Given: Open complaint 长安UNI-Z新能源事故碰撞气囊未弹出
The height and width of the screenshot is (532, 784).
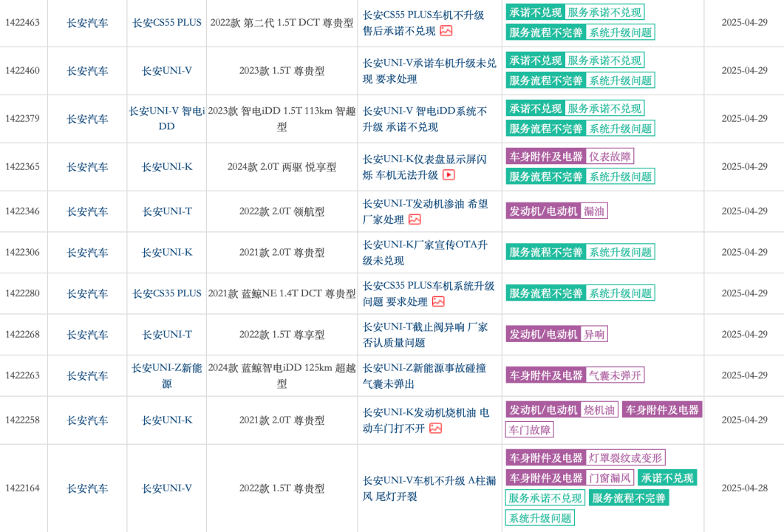Looking at the screenshot, I should pyautogui.click(x=424, y=376).
